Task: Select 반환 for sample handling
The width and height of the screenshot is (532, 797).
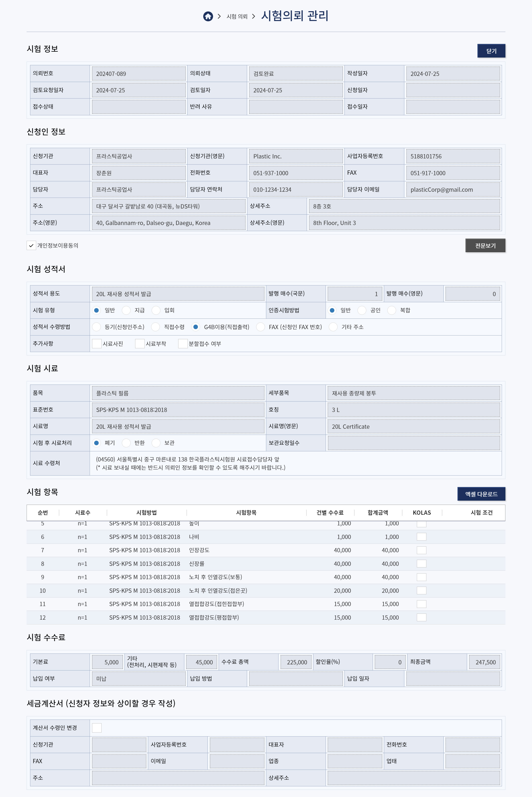Action: (126, 443)
